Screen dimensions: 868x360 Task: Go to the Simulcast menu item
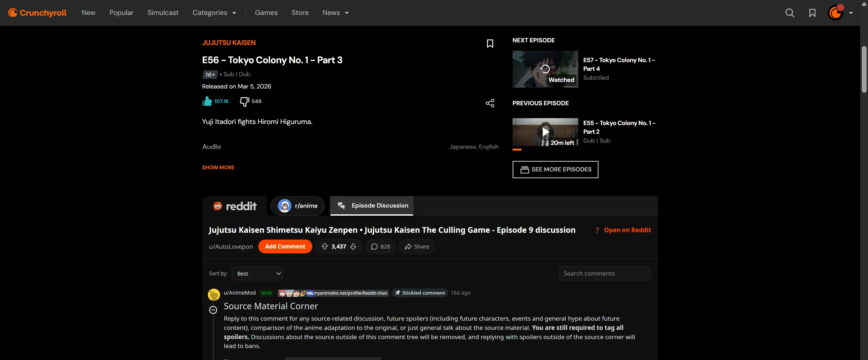click(x=163, y=13)
